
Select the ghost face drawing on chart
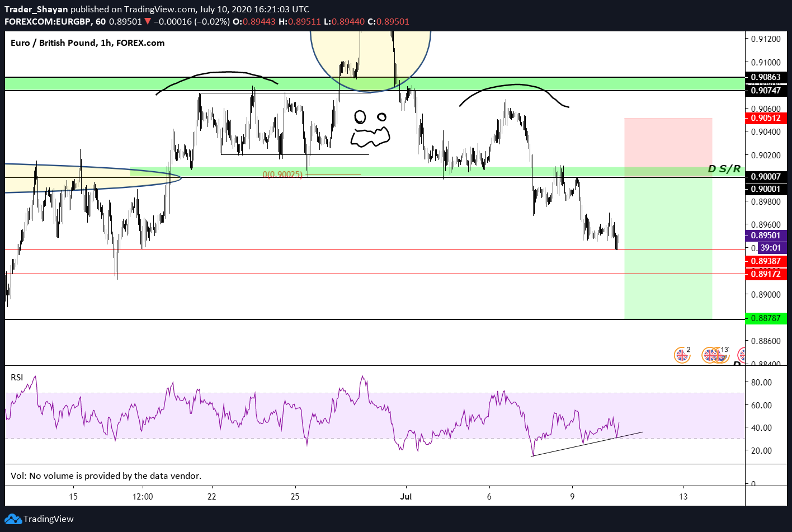click(x=370, y=129)
